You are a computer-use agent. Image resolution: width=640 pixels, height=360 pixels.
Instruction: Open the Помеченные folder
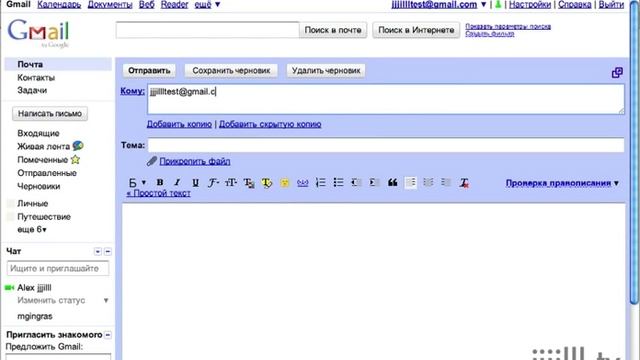click(x=42, y=160)
